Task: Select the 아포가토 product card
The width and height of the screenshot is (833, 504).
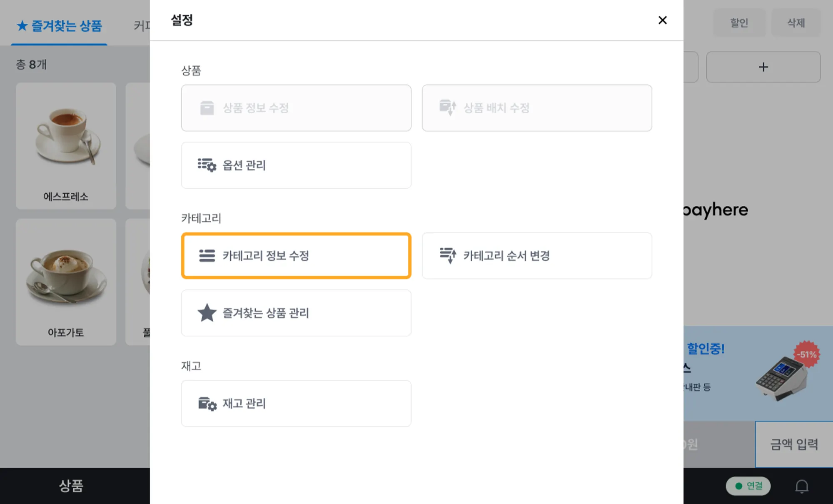Action: click(x=66, y=282)
